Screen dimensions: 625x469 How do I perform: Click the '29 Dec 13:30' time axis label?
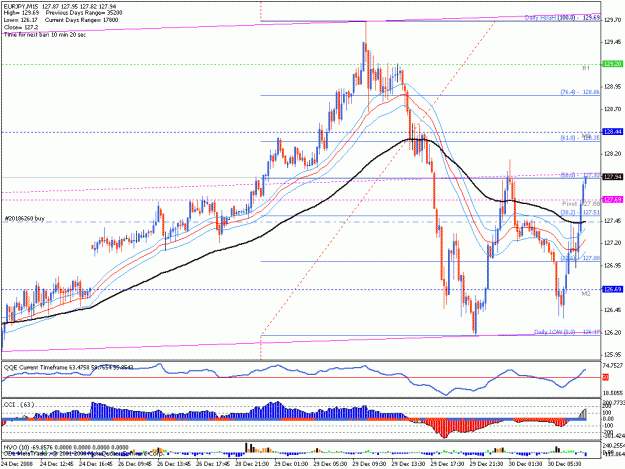[408, 464]
